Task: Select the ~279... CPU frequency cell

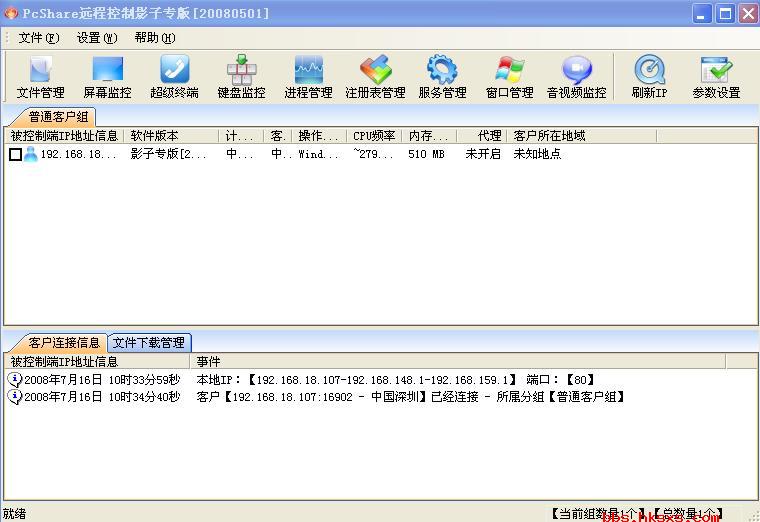Action: click(x=373, y=154)
